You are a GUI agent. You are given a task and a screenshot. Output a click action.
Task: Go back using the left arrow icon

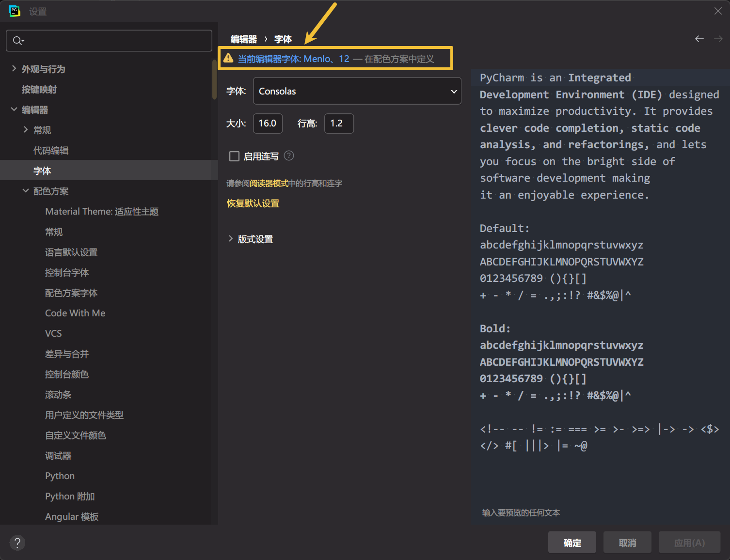point(699,39)
